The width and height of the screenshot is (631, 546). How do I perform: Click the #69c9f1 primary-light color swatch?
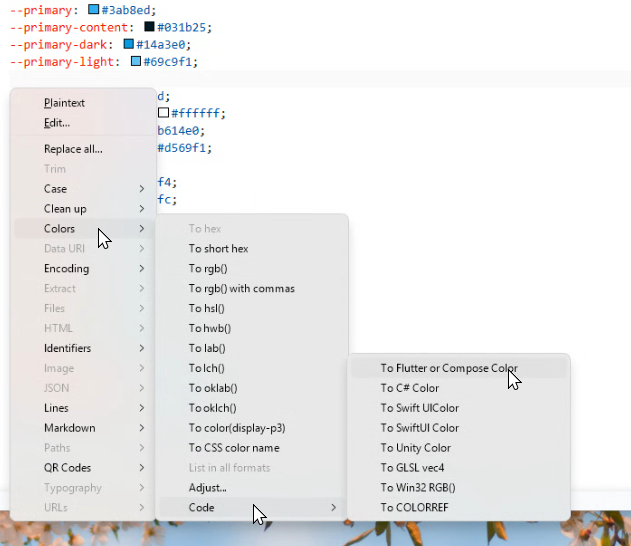pos(136,61)
